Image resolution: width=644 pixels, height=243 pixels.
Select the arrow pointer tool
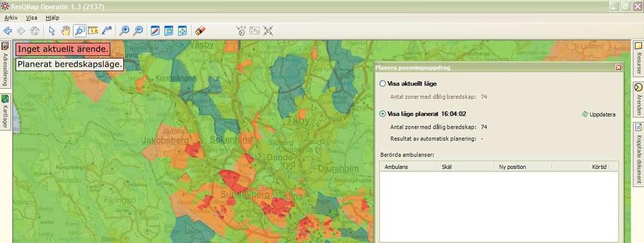pyautogui.click(x=52, y=30)
